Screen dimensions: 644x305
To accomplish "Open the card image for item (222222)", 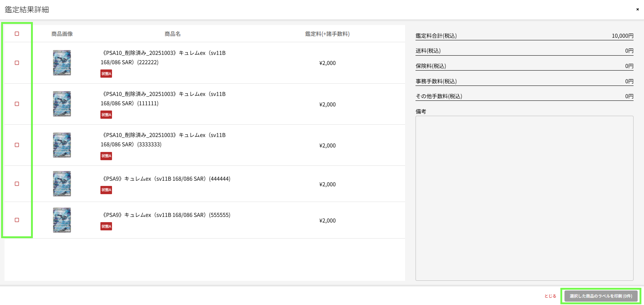I will pos(62,63).
